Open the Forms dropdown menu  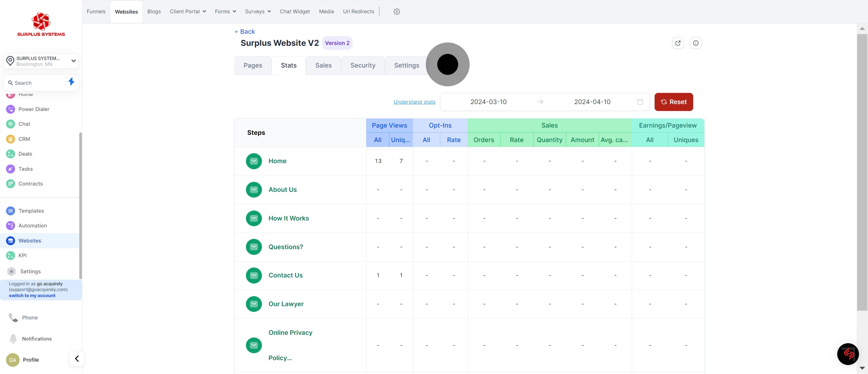pyautogui.click(x=225, y=11)
